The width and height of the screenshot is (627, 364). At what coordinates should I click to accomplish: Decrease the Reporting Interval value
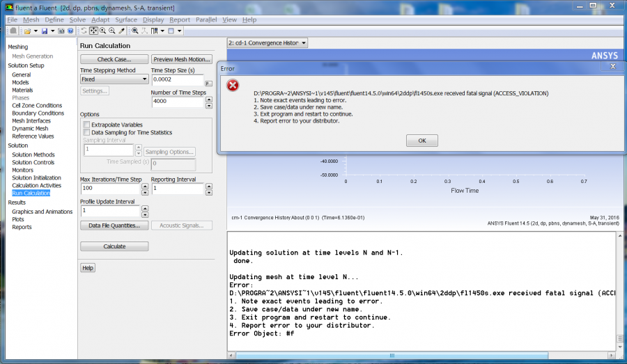coord(209,193)
